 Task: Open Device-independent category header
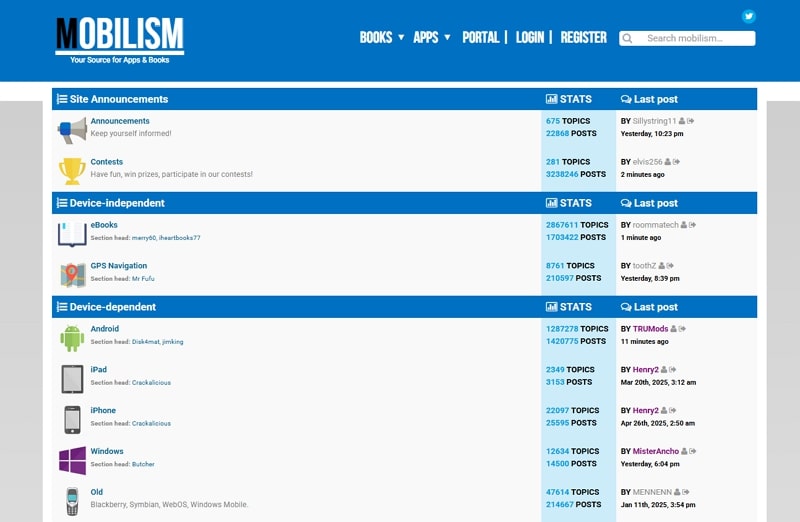point(117,203)
